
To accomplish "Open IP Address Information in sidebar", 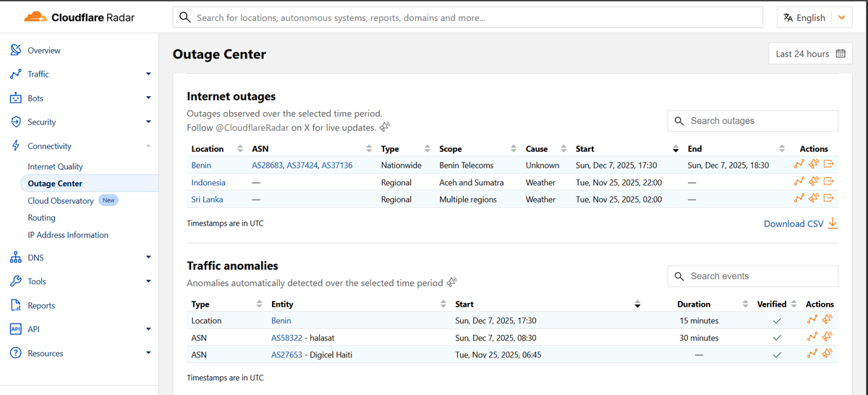I will pyautogui.click(x=68, y=235).
